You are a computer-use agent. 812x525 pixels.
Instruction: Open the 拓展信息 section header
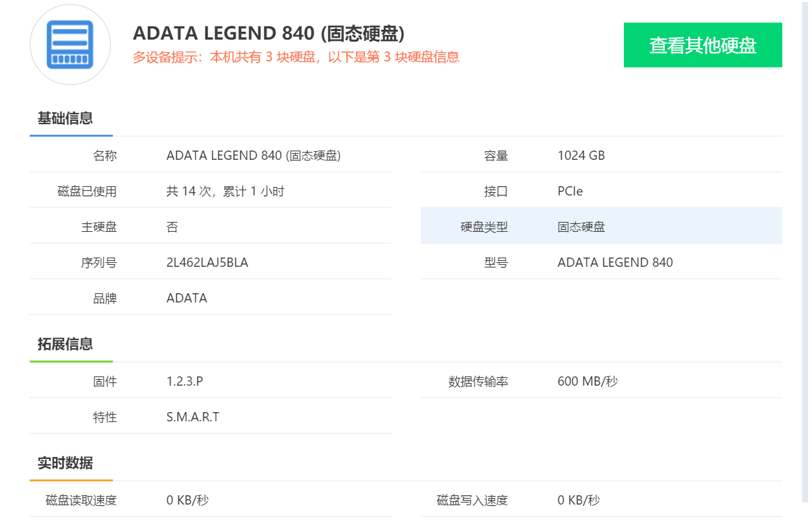[x=65, y=344]
